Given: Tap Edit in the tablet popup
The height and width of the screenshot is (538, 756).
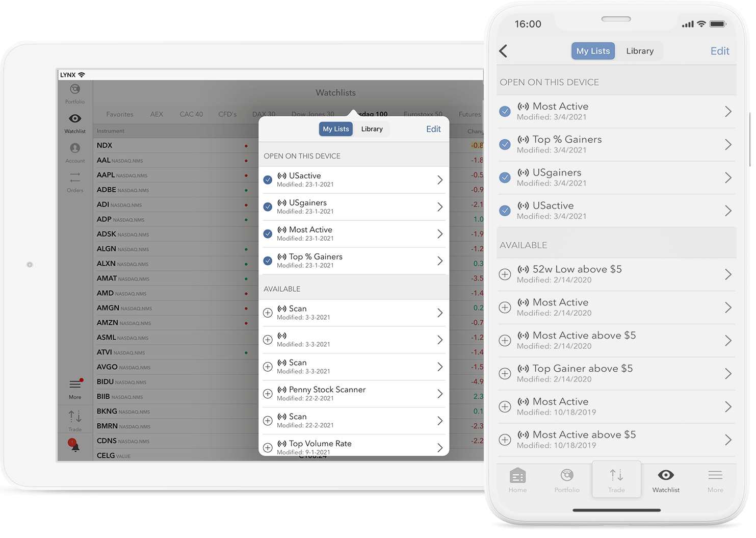Looking at the screenshot, I should [433, 129].
